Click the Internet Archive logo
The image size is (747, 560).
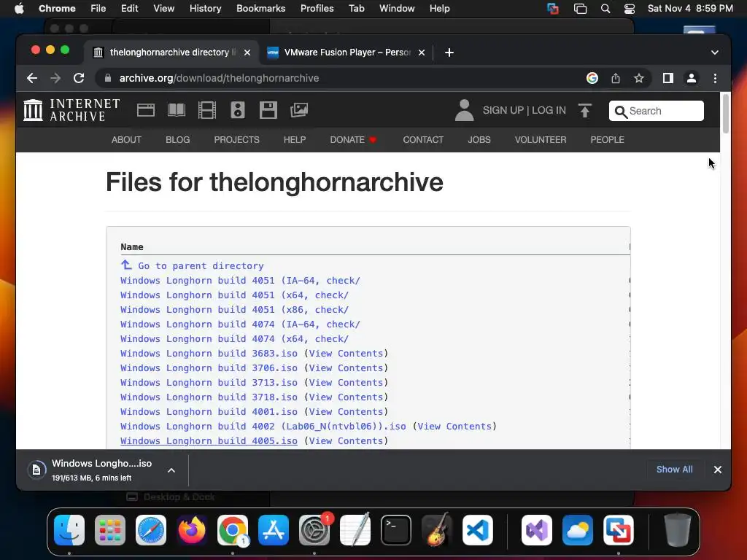pos(71,110)
